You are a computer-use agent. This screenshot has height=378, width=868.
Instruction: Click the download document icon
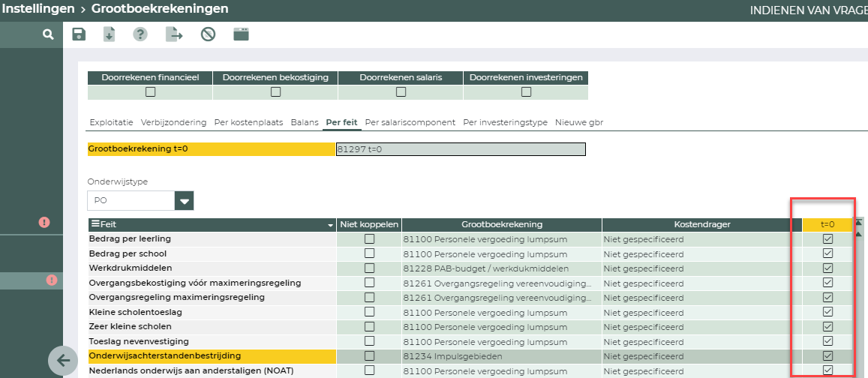(x=109, y=34)
